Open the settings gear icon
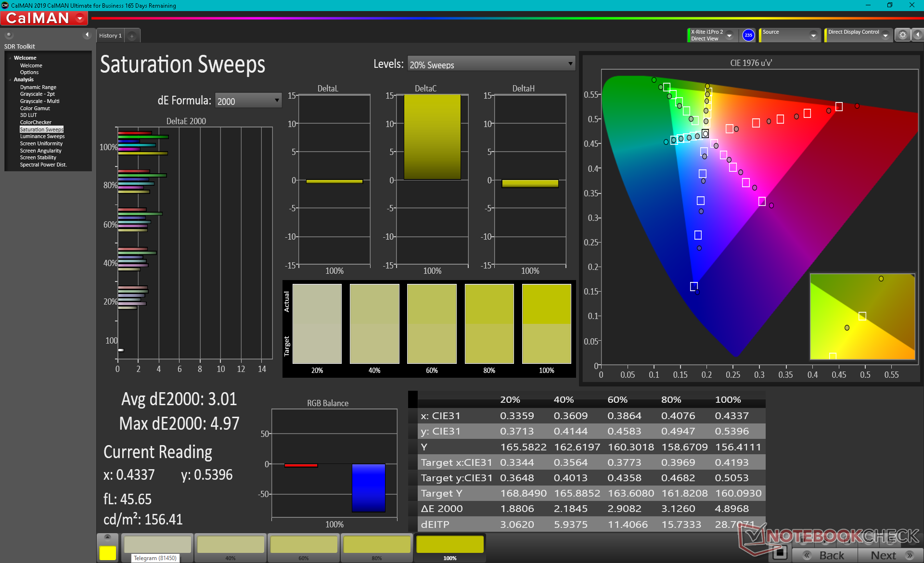924x563 pixels. (902, 35)
